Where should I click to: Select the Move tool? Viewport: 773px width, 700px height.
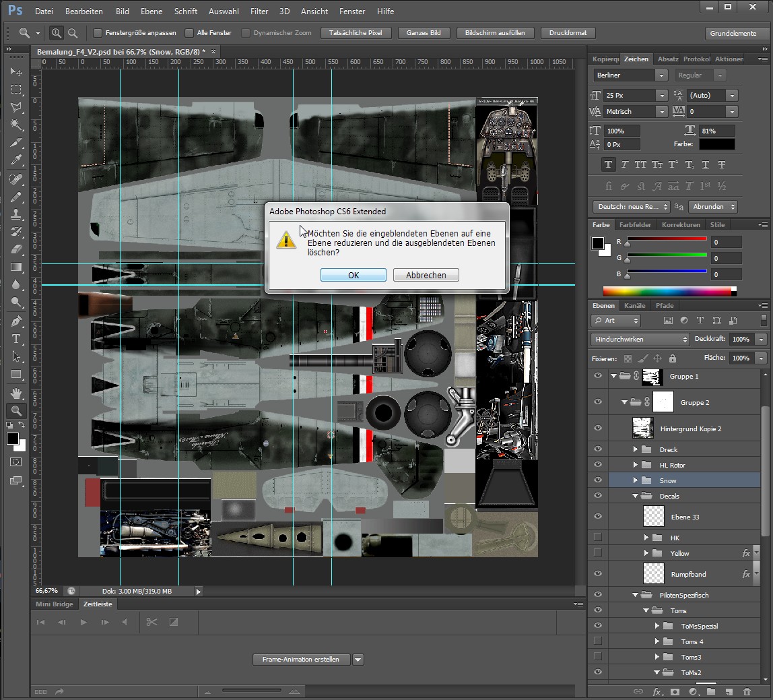[16, 72]
